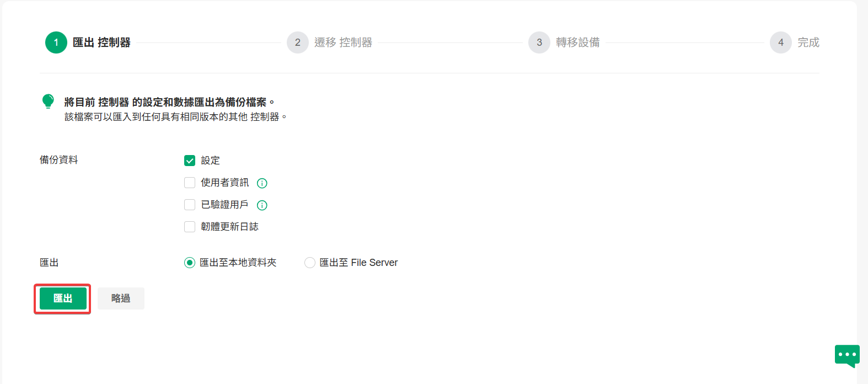Viewport: 868px width, 384px height.
Task: Click the 匯出 控制器 step title
Action: 101,42
